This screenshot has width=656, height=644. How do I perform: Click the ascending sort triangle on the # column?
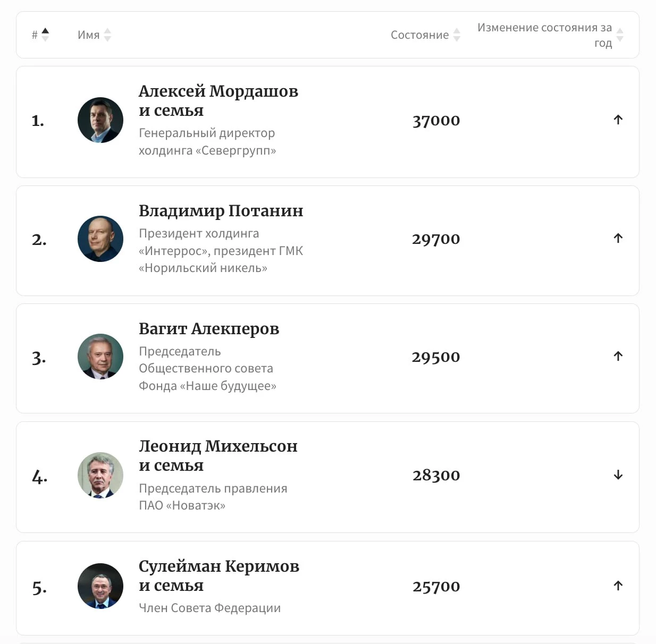point(45,30)
